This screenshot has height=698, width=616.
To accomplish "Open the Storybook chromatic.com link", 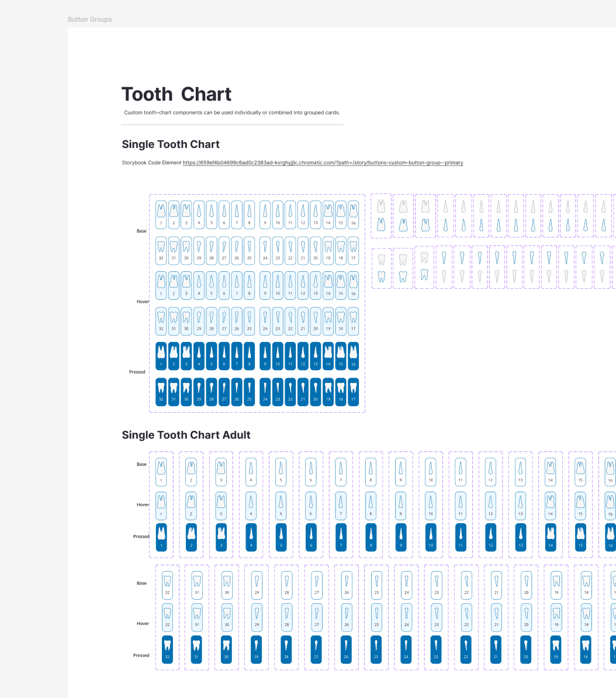I will pyautogui.click(x=323, y=163).
